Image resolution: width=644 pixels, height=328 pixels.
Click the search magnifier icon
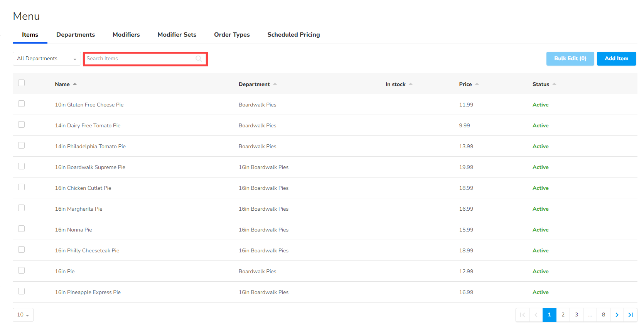click(199, 59)
